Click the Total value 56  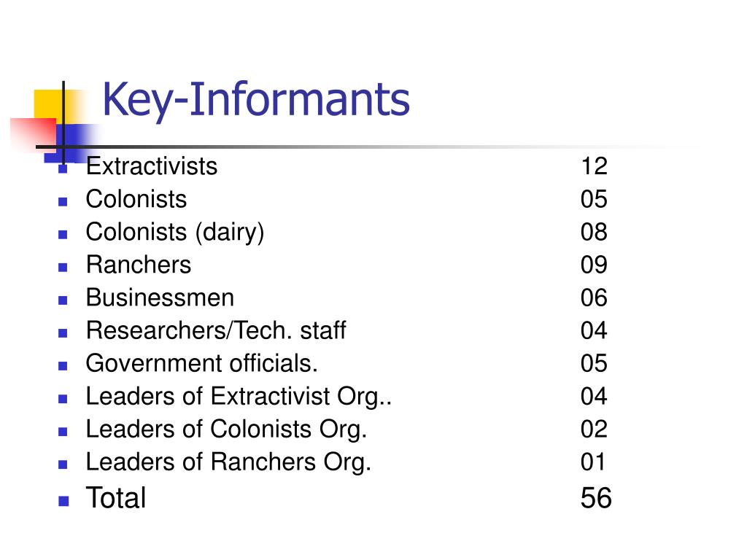point(596,498)
